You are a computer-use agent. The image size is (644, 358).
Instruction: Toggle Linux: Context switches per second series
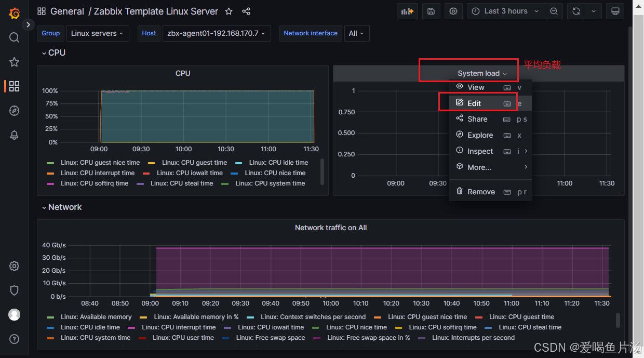(x=313, y=317)
